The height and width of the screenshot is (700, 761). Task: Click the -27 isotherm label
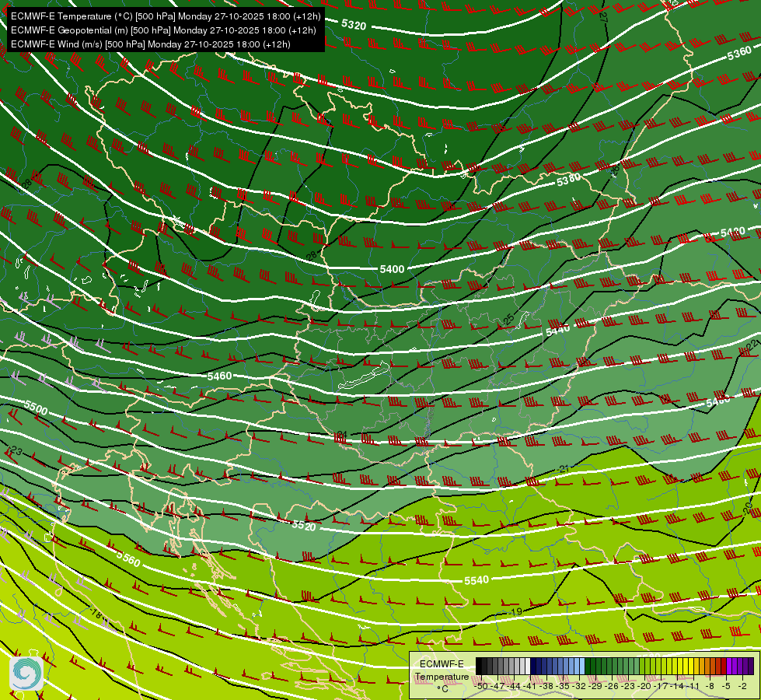(602, 16)
